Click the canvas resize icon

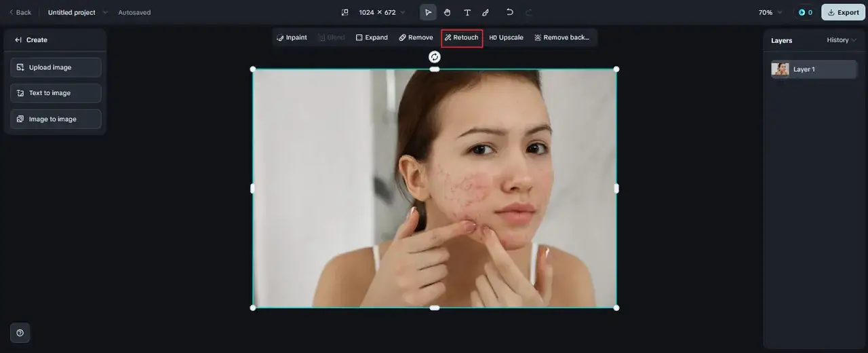coord(344,12)
